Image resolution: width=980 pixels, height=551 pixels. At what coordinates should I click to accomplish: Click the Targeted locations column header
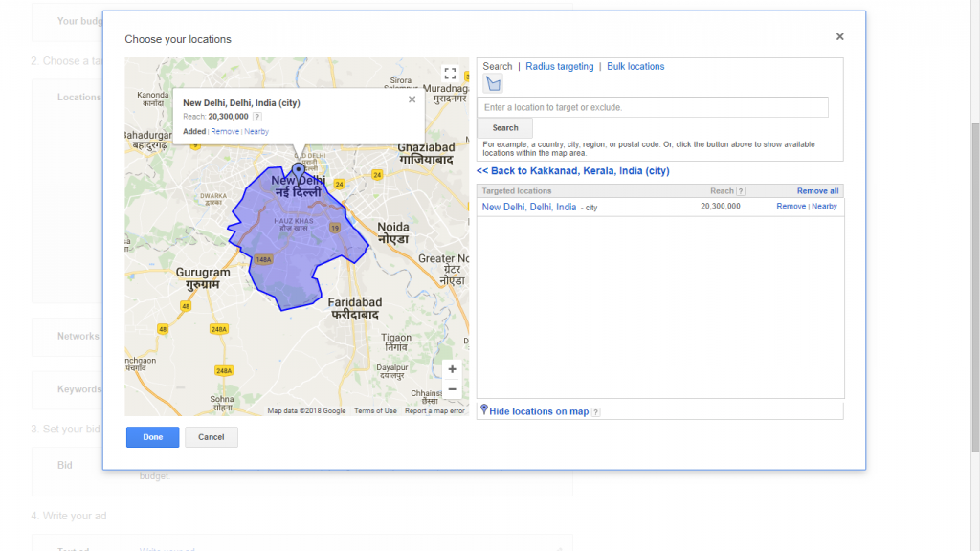(x=516, y=191)
